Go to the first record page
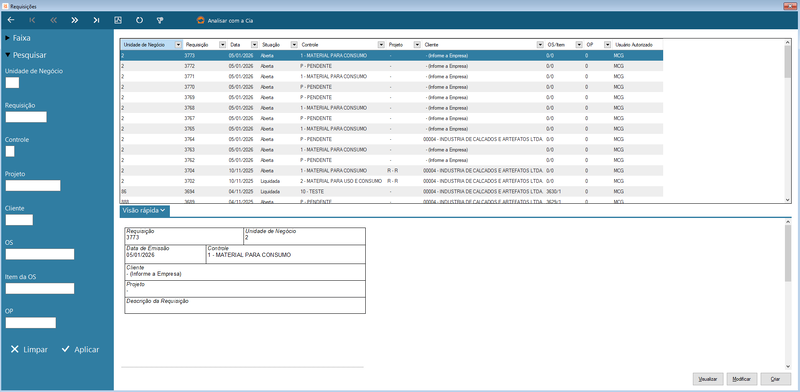 (33, 20)
